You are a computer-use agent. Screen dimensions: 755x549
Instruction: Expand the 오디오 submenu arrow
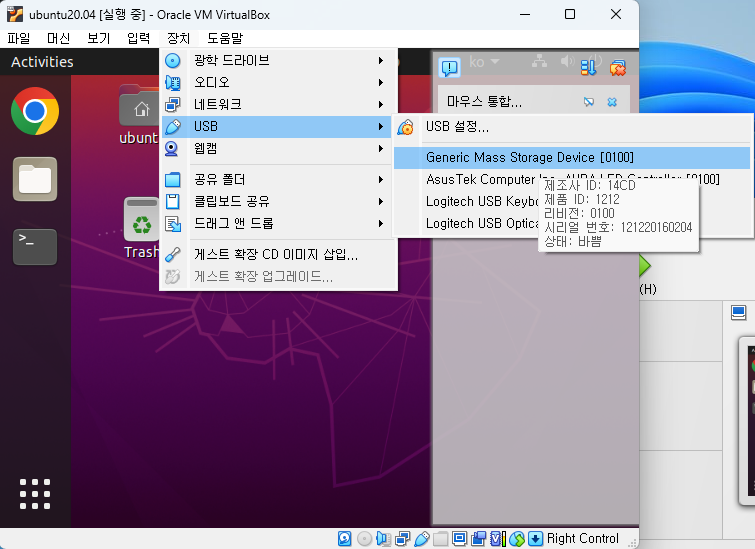tap(381, 82)
